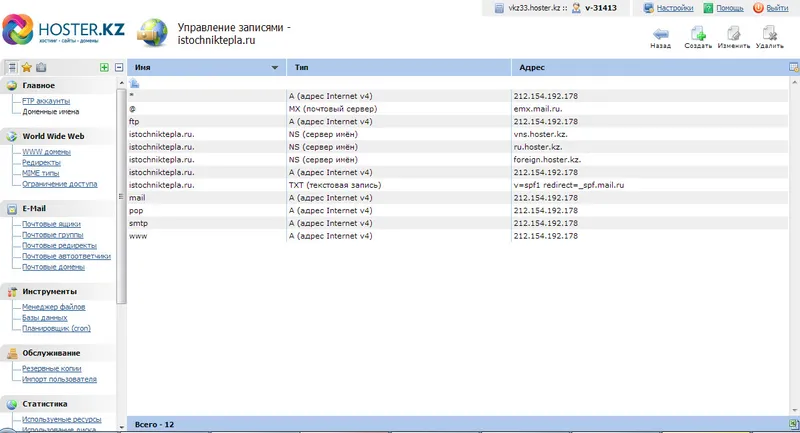The height and width of the screenshot is (433, 800).
Task: Open Базы данных link
Action: coord(44,318)
